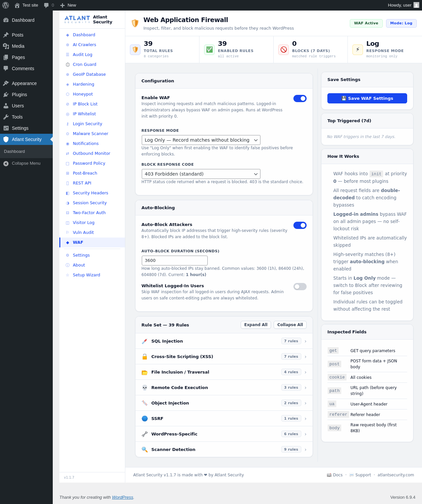Click the New button in admin bar
Screen dimensions: 422x504
68,5
